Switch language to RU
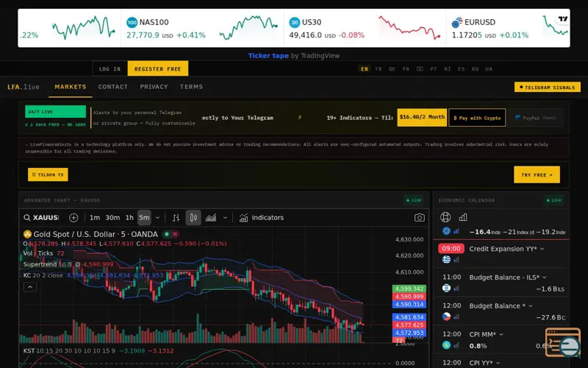 (x=475, y=68)
